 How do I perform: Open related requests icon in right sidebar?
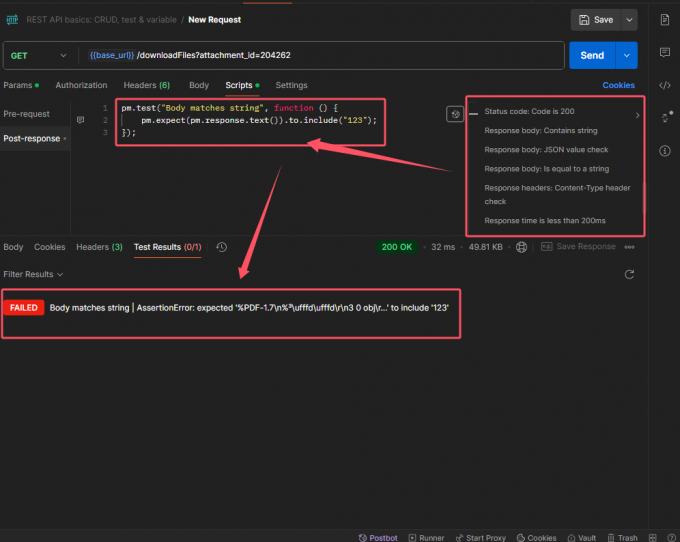coord(667,116)
